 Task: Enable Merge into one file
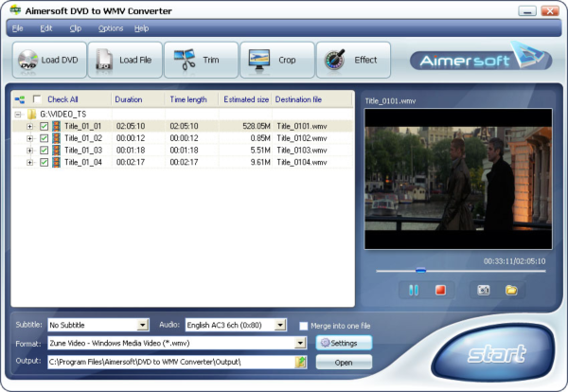click(303, 325)
